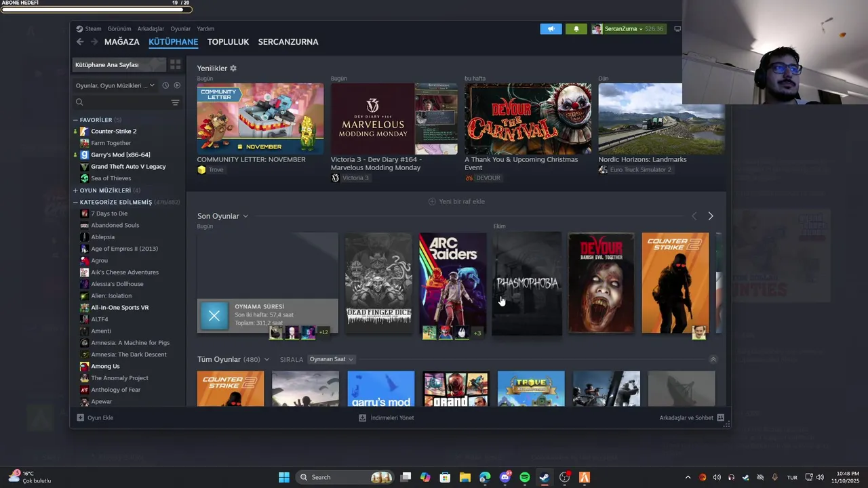Open the ARC Raiders game cover
This screenshot has width=868, height=488.
pos(453,283)
